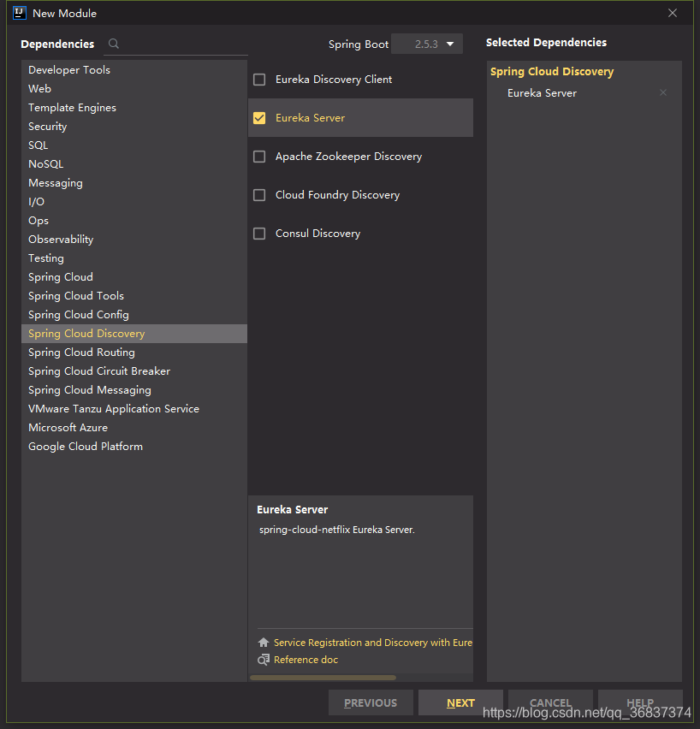The width and height of the screenshot is (700, 729).
Task: Select the NoSQL category
Action: pos(134,163)
